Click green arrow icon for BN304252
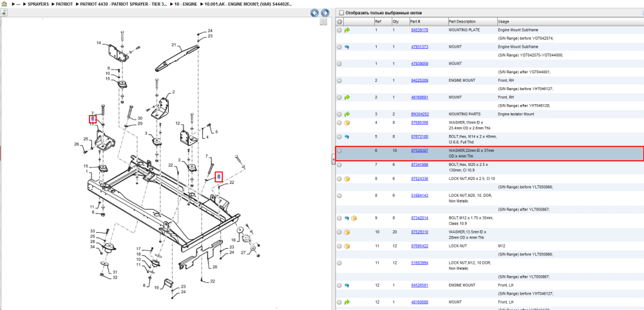Screen dimensions: 644x310 tap(347, 114)
